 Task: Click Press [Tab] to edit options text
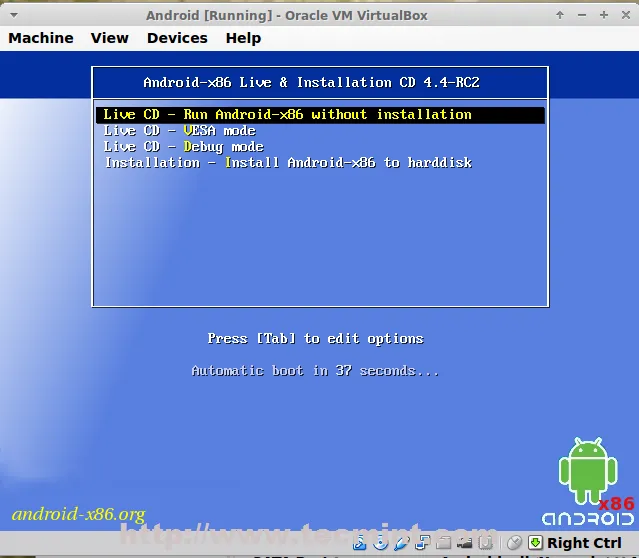[x=315, y=339]
